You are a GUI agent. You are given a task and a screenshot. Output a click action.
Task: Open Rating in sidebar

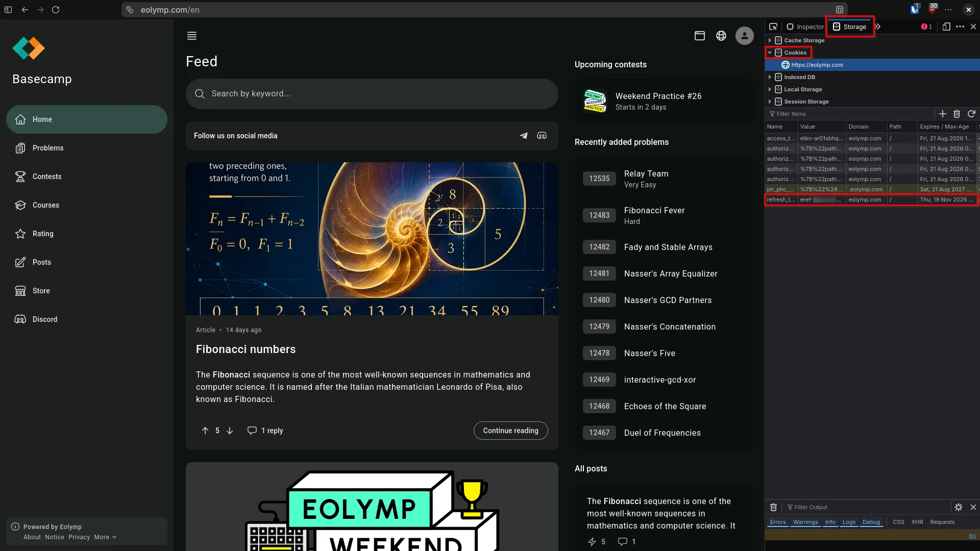click(87, 234)
